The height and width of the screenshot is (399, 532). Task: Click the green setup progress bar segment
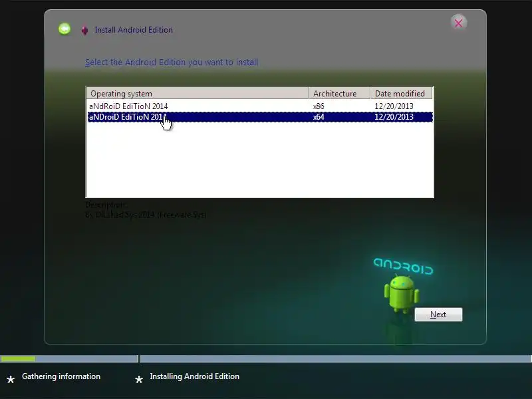pyautogui.click(x=18, y=358)
